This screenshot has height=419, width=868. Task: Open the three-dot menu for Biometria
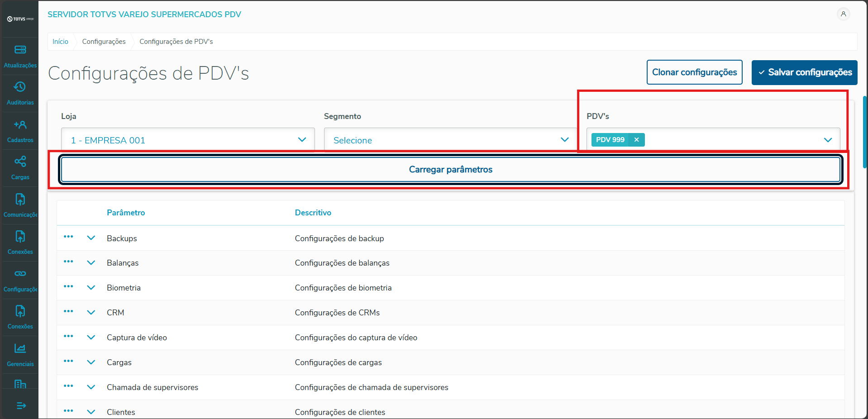pyautogui.click(x=68, y=286)
